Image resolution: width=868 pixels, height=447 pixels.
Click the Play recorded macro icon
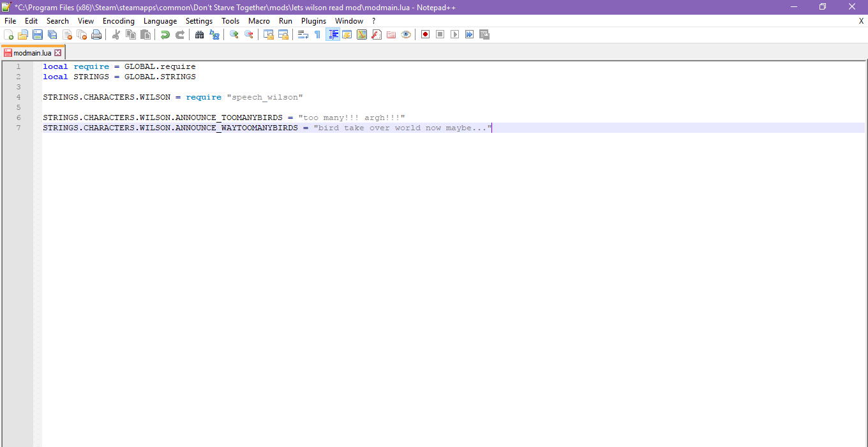coord(454,34)
